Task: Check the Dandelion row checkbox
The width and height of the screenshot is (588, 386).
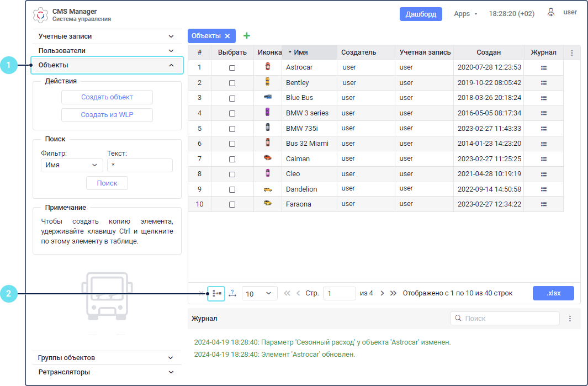Action: 232,189
